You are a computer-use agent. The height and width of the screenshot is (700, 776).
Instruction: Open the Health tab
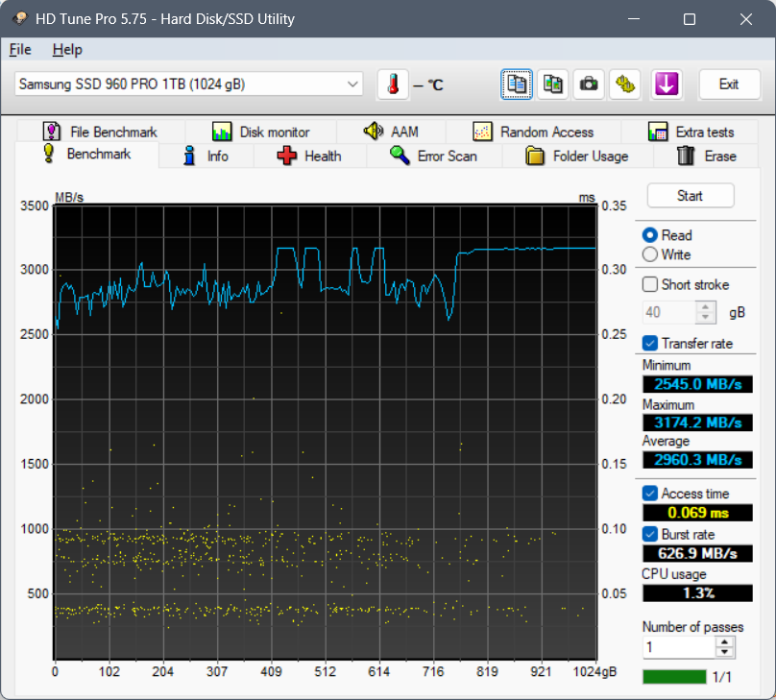pyautogui.click(x=310, y=156)
